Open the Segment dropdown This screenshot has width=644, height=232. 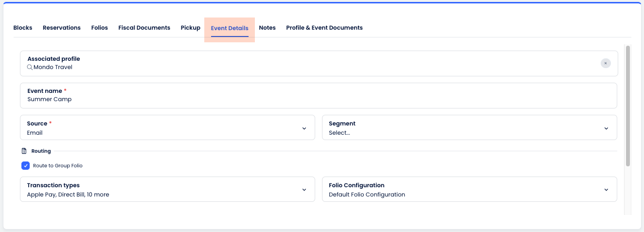[606, 128]
